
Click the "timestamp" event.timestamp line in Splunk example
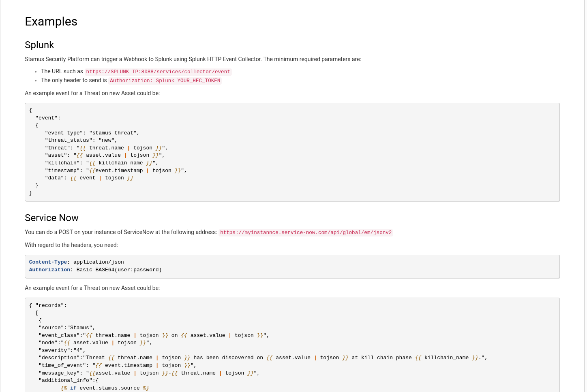pos(116,170)
